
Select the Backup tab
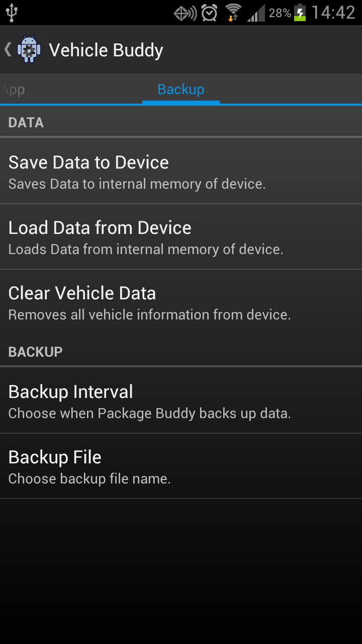(181, 90)
